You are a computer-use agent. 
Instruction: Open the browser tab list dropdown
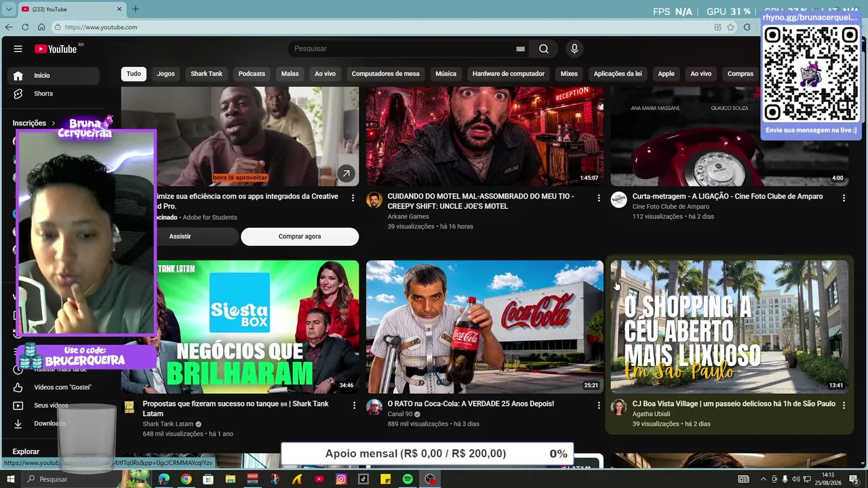pyautogui.click(x=9, y=9)
